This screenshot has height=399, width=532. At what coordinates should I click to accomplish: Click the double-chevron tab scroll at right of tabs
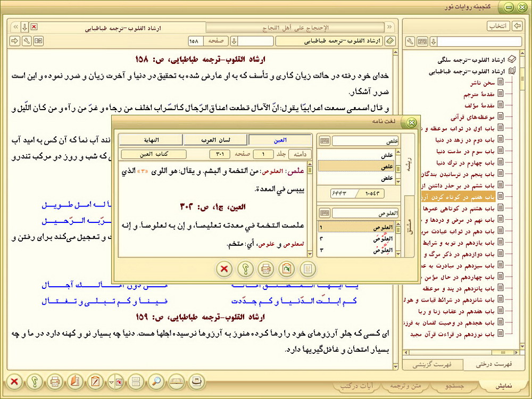pyautogui.click(x=389, y=27)
